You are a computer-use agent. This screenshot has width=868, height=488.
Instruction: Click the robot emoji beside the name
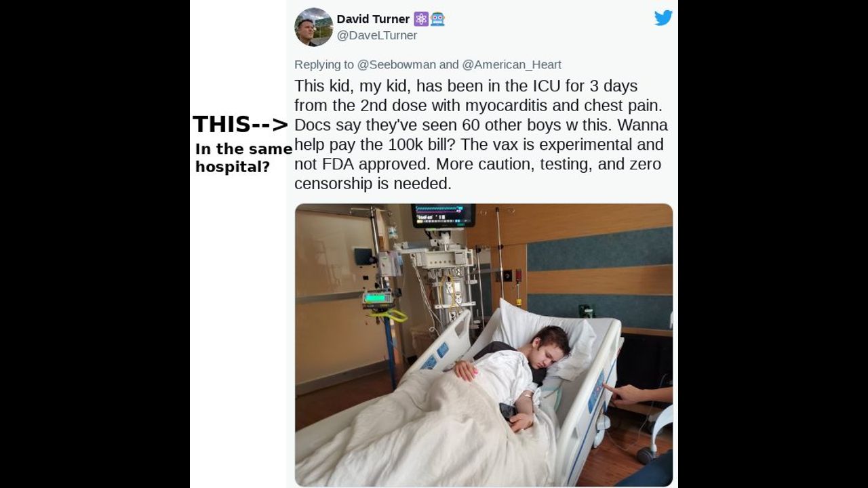pos(437,19)
